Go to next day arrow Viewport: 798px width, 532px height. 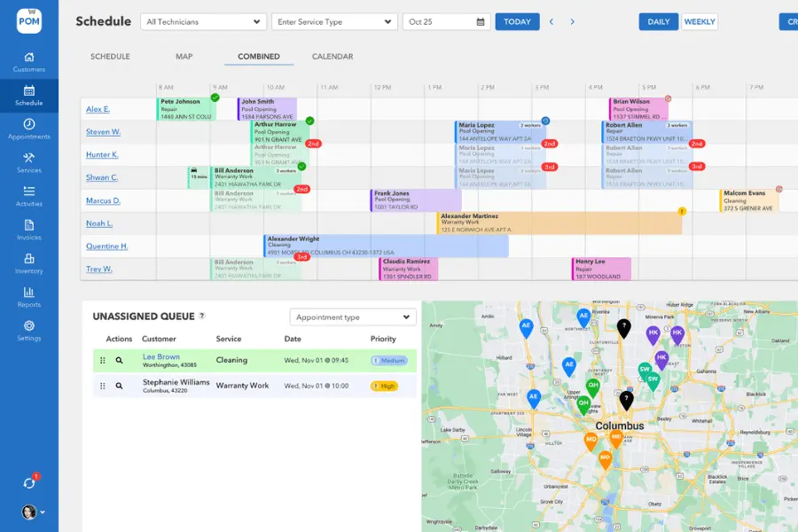(573, 22)
